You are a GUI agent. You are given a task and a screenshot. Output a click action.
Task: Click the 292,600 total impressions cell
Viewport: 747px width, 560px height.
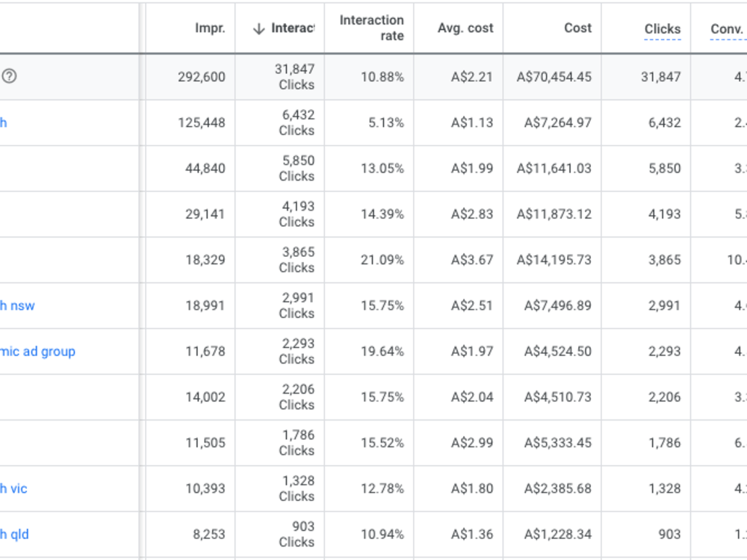point(202,77)
